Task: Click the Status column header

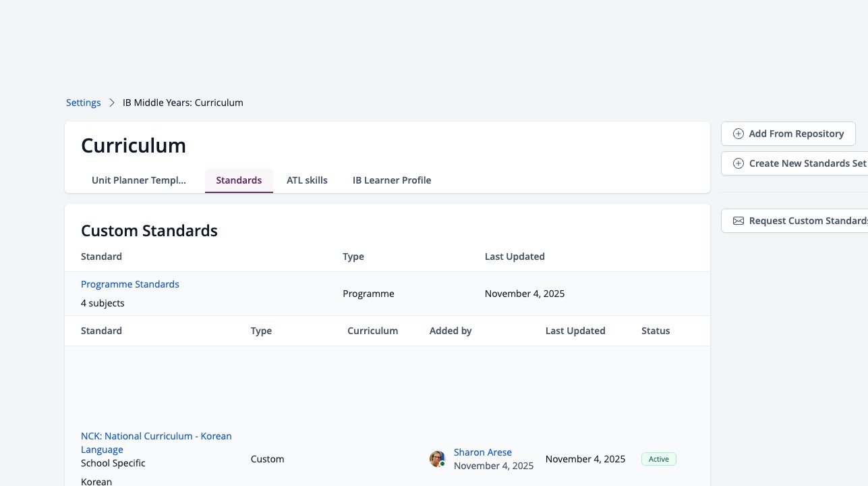Action: [656, 331]
